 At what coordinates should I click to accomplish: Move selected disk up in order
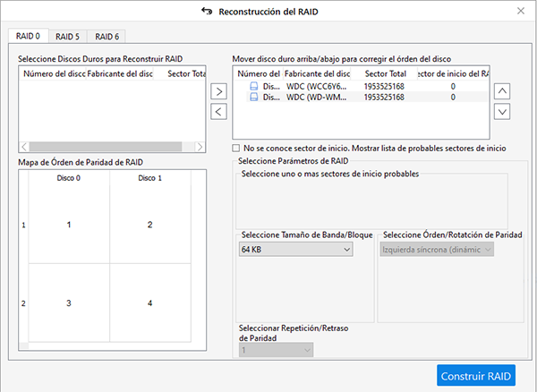pyautogui.click(x=502, y=91)
